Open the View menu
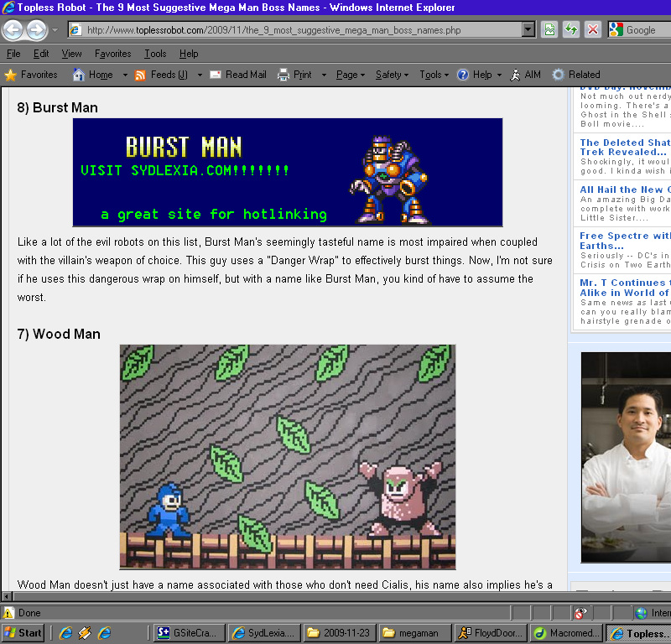The height and width of the screenshot is (644, 671). click(x=71, y=54)
